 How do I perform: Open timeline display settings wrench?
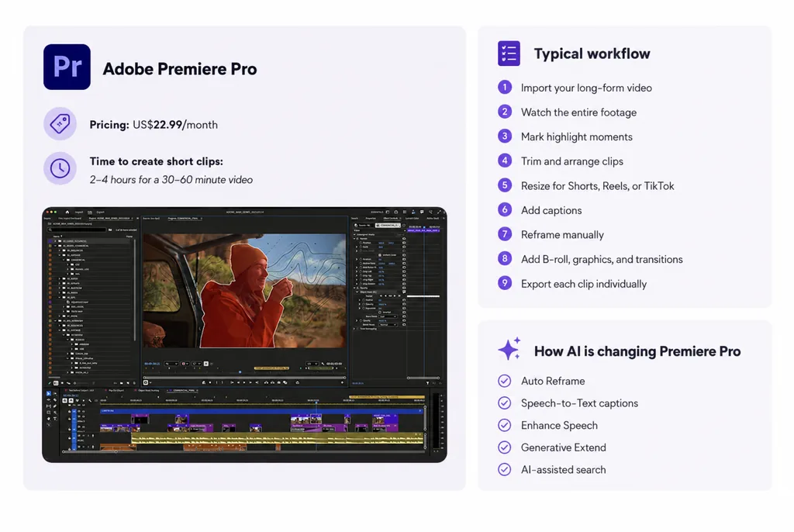tap(90, 400)
